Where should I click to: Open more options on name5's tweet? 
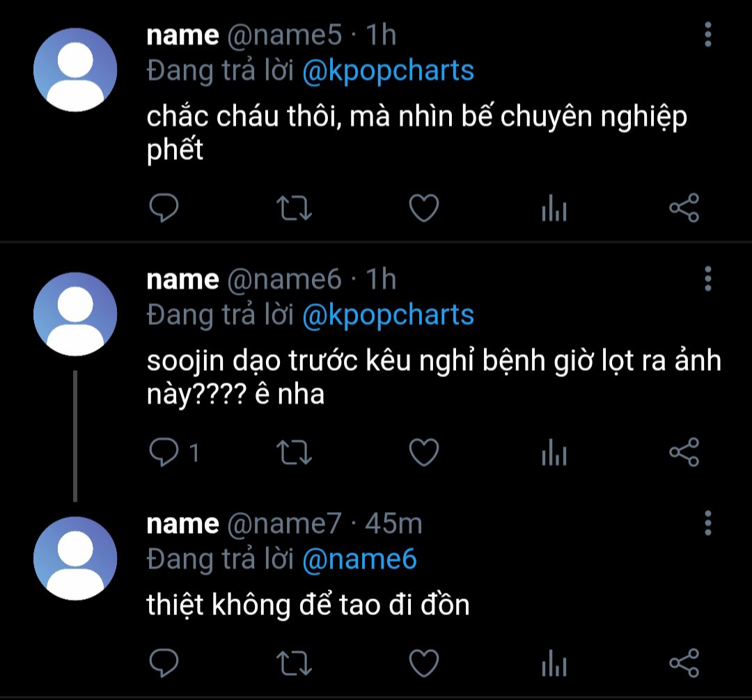(x=708, y=35)
